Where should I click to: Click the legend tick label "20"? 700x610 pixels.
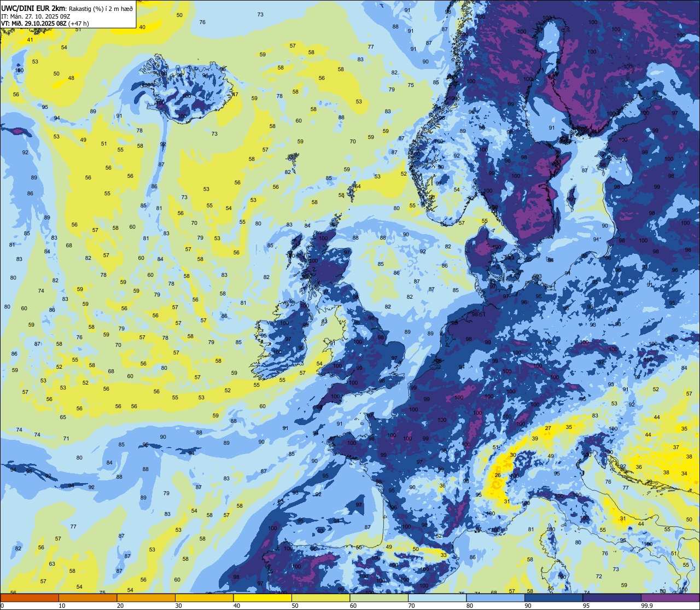click(121, 606)
